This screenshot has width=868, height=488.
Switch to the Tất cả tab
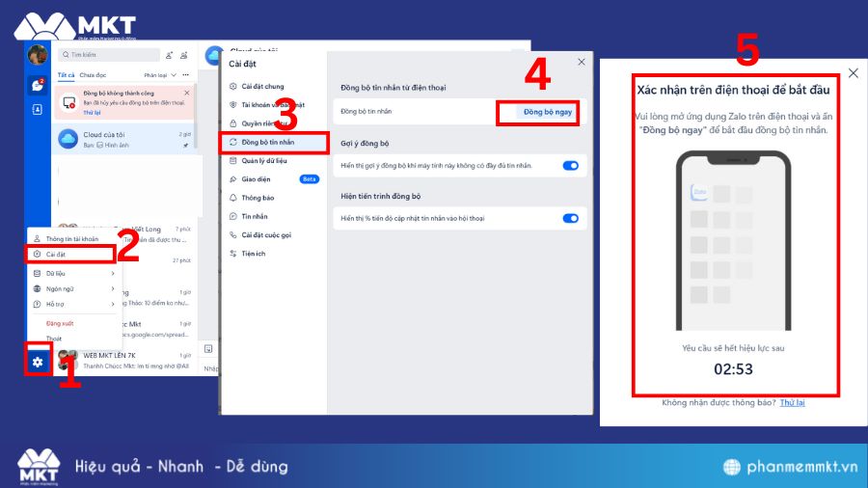click(66, 74)
